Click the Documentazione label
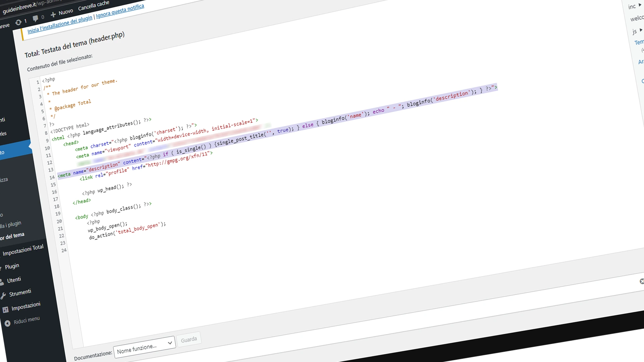Image resolution: width=644 pixels, height=362 pixels. (x=93, y=355)
